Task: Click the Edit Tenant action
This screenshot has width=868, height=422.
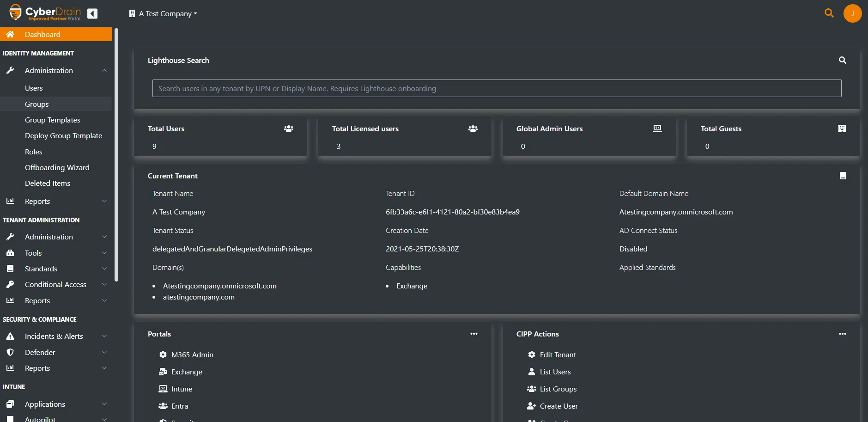Action: [552, 355]
